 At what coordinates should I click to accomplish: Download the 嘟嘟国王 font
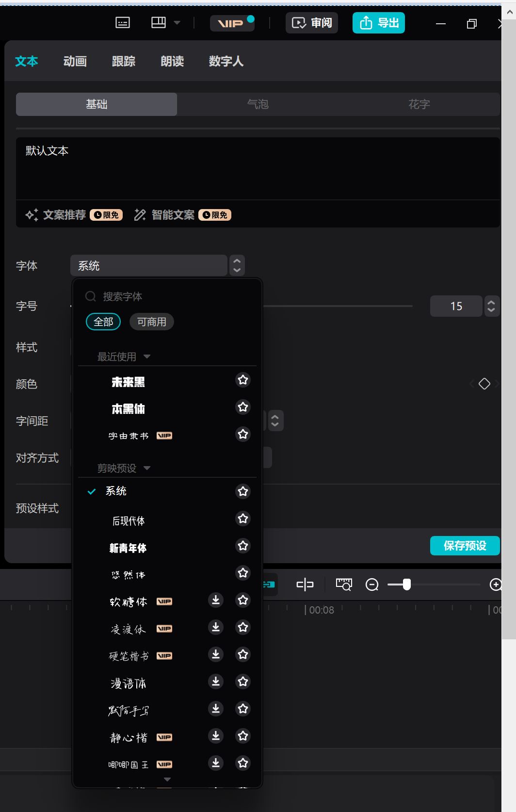pyautogui.click(x=216, y=763)
